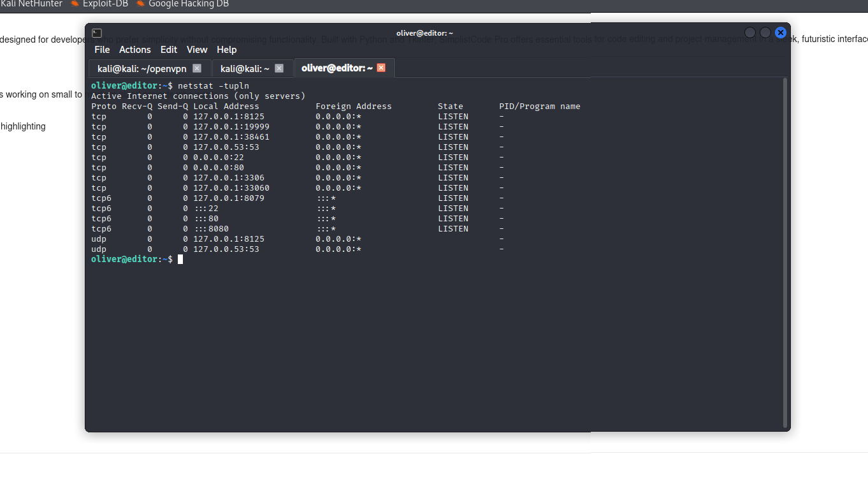Viewport: 868px width, 477px height.
Task: Click the Exploit-DB bookmark icon
Action: click(x=75, y=4)
